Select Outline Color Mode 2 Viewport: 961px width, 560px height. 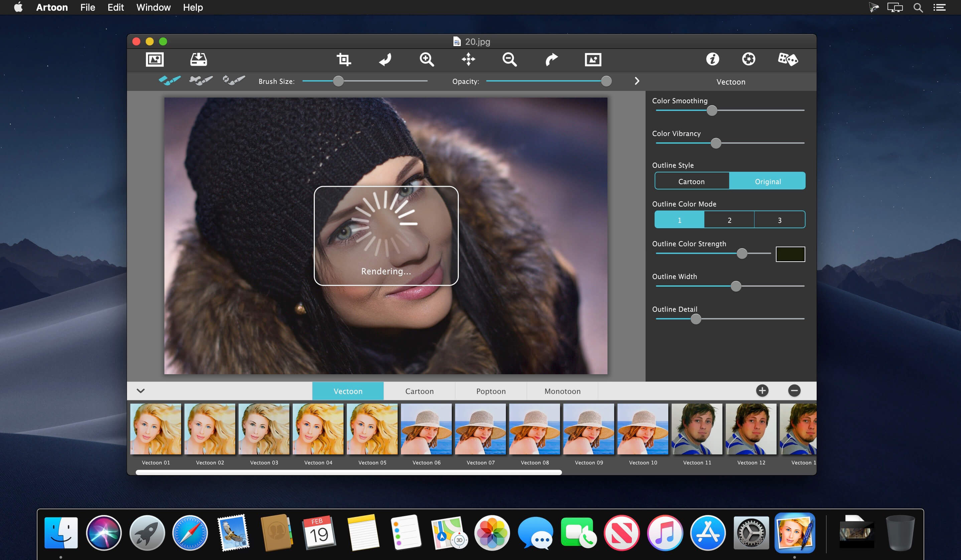pyautogui.click(x=729, y=220)
